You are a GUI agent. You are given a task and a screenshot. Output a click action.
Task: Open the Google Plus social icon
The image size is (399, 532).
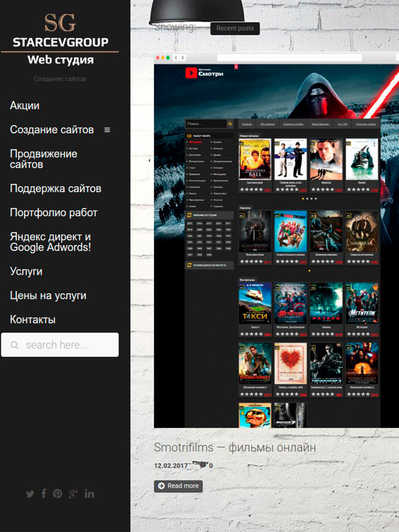tap(73, 494)
